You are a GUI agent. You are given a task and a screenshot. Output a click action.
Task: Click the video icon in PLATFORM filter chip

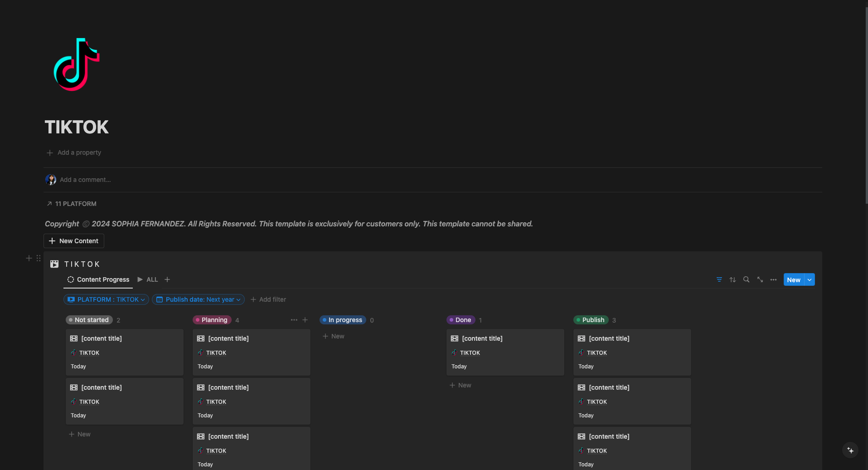(71, 299)
